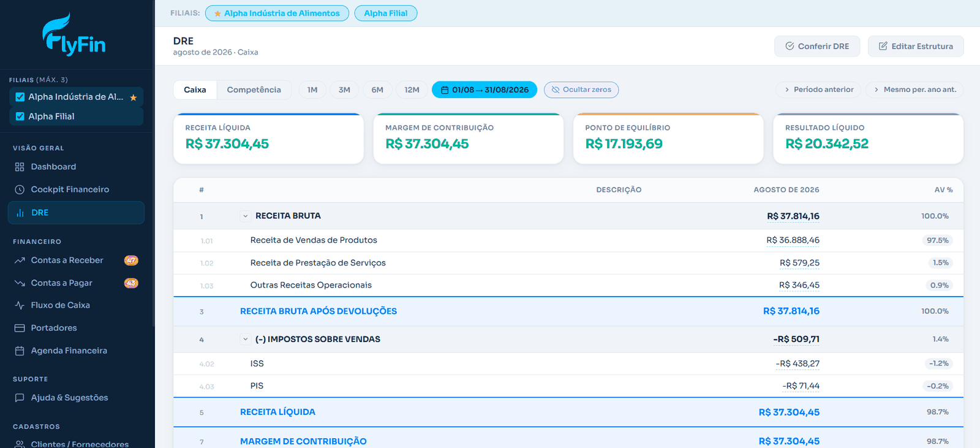Screen dimensions: 980x448
Task: Click the Contas a Pagar trend icon
Action: (x=20, y=283)
